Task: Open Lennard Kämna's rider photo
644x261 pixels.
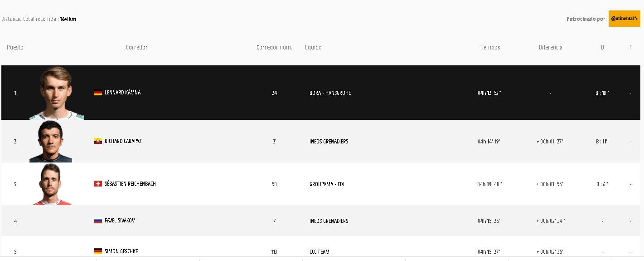Action: [56, 93]
